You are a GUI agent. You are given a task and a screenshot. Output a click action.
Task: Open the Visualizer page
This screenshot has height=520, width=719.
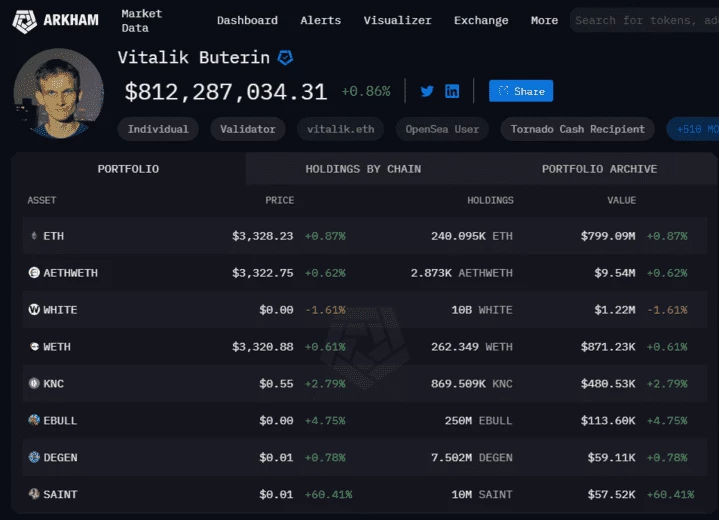pos(397,21)
